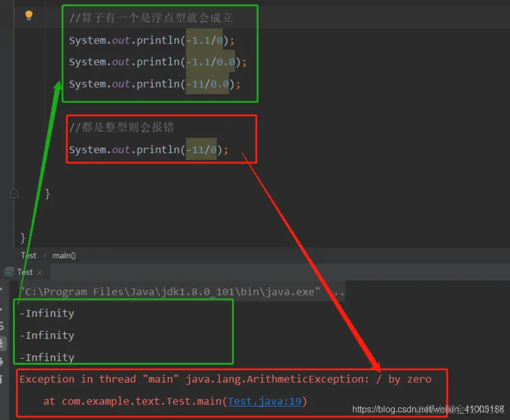The width and height of the screenshot is (510, 420).
Task: Place cursor in println(-11/0) line
Action: (x=149, y=150)
